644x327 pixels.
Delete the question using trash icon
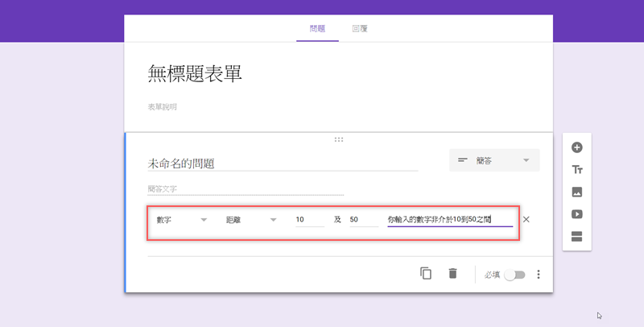(452, 274)
